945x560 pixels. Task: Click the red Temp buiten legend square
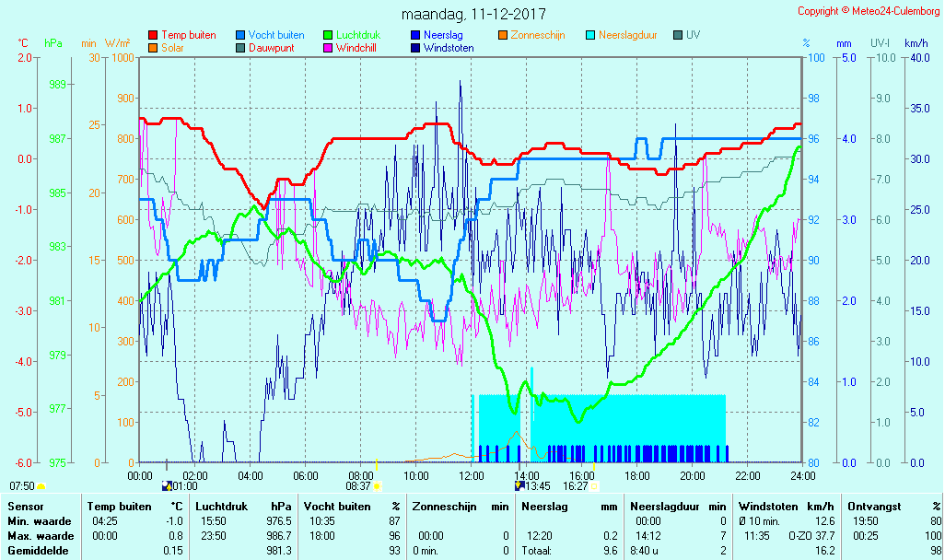tap(153, 35)
